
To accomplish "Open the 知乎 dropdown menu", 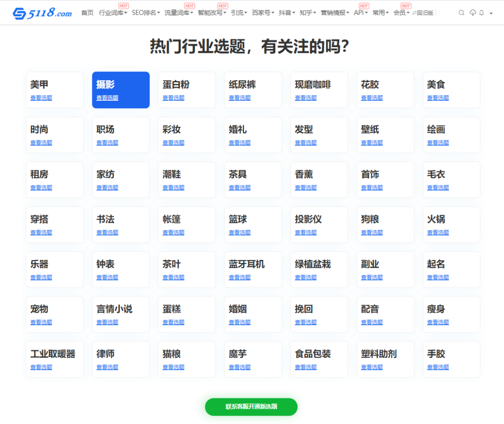I will [x=308, y=13].
